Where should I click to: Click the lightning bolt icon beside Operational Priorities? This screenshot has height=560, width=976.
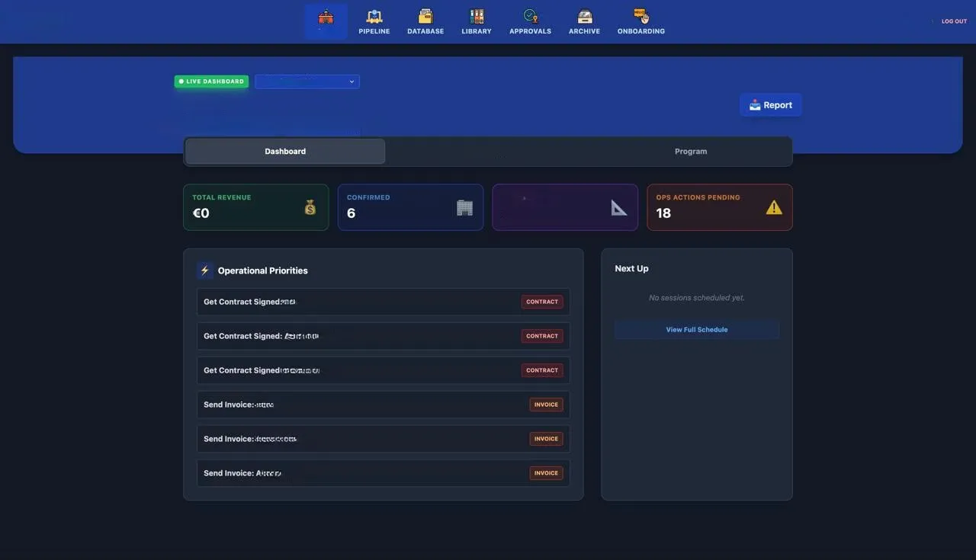click(x=204, y=270)
